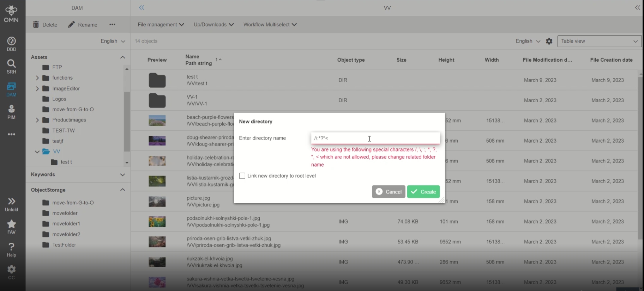Click the Delete trash icon
The width and height of the screenshot is (644, 291).
(x=36, y=25)
